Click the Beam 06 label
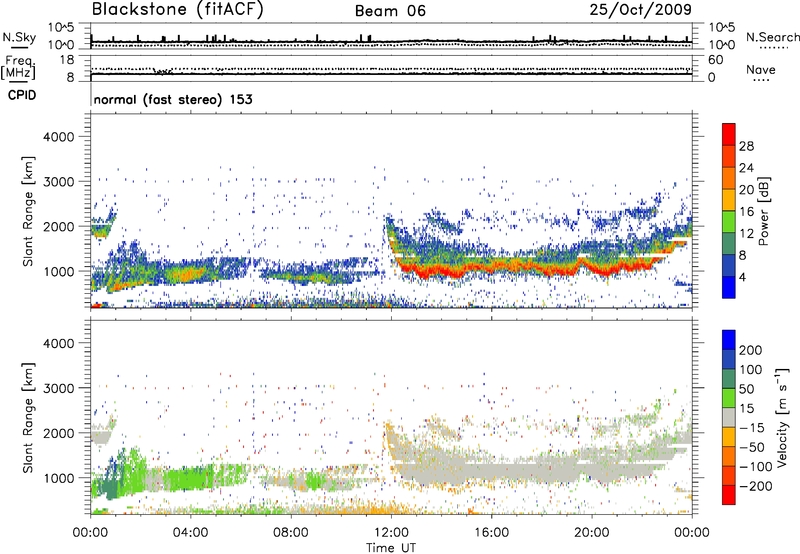The width and height of the screenshot is (800, 554). point(390,11)
